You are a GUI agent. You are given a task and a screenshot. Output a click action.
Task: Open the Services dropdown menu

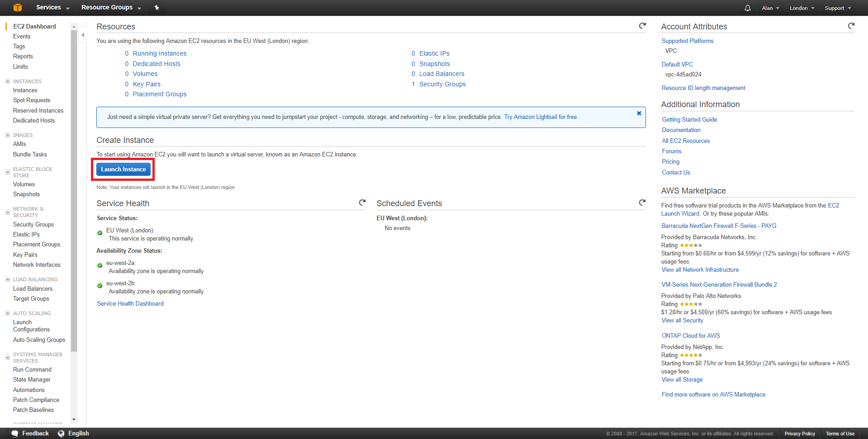tap(53, 8)
